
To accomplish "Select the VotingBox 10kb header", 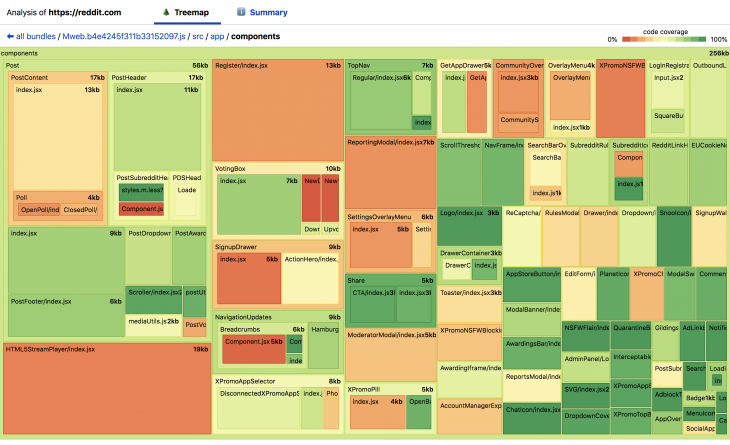I will pos(277,169).
